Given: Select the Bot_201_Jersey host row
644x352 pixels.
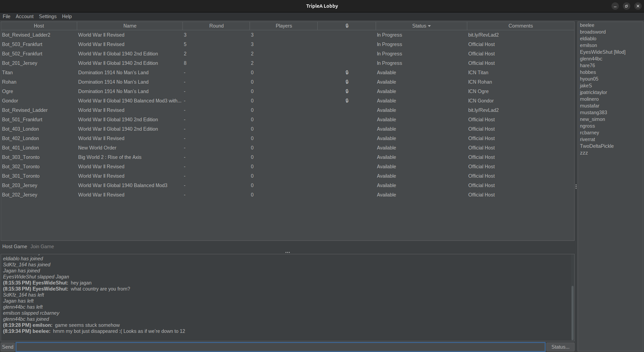Looking at the screenshot, I should click(287, 63).
